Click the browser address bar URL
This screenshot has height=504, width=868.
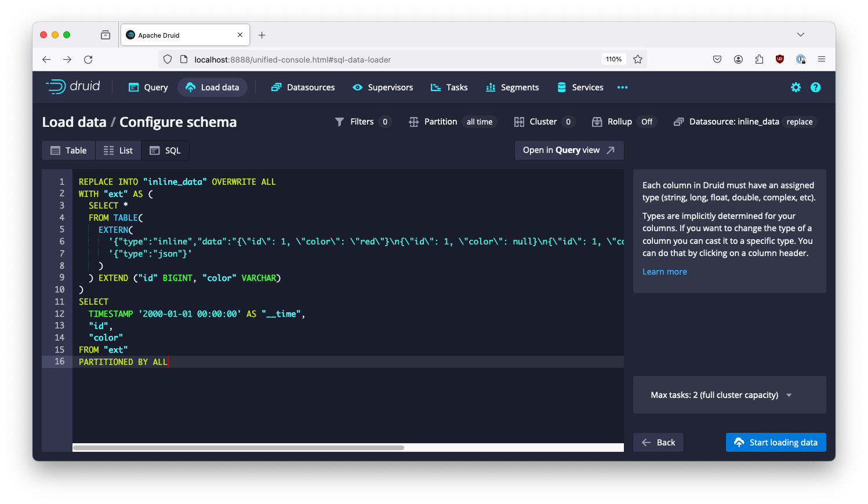click(292, 59)
